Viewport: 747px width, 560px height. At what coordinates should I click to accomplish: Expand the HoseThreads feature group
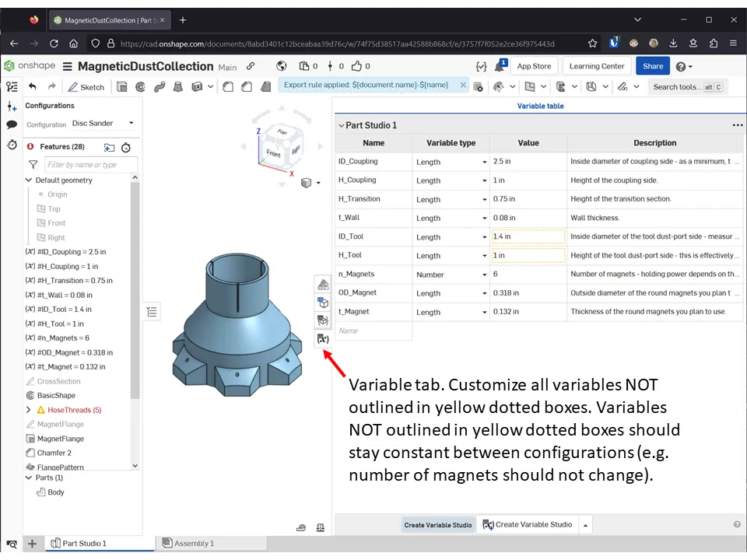coord(29,410)
